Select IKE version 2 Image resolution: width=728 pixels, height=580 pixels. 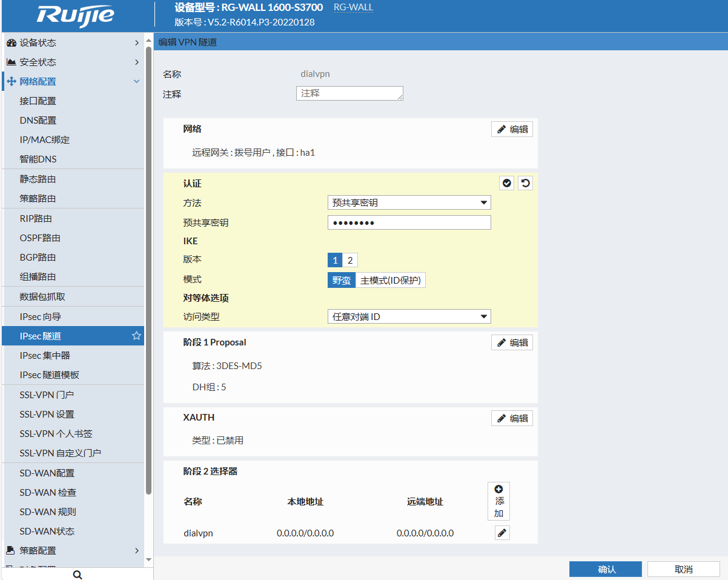tap(350, 261)
